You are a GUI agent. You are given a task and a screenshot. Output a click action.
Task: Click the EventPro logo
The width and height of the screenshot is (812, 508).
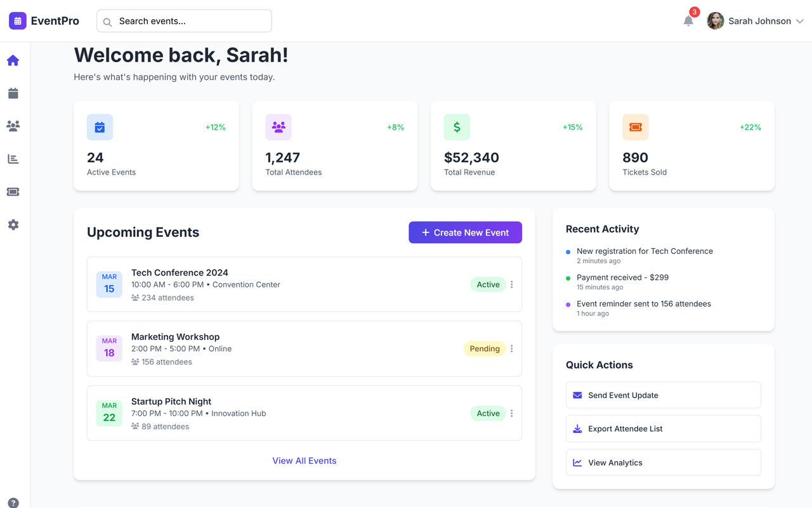coord(43,20)
